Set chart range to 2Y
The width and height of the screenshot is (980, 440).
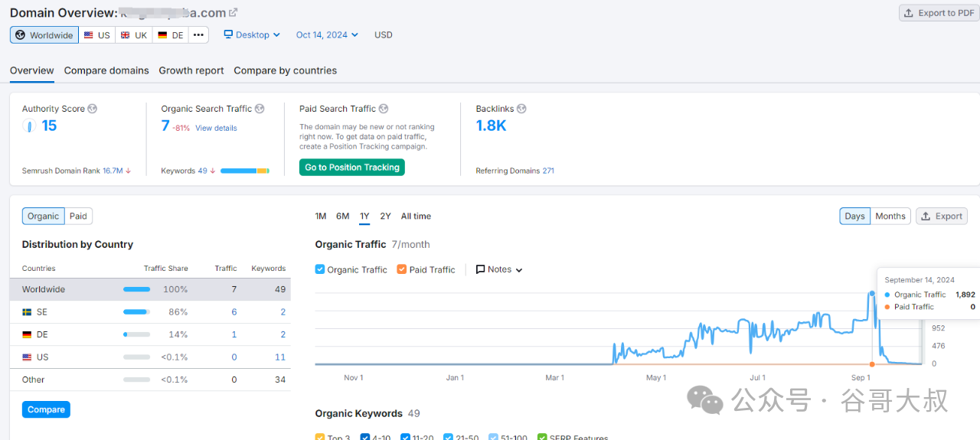click(385, 216)
